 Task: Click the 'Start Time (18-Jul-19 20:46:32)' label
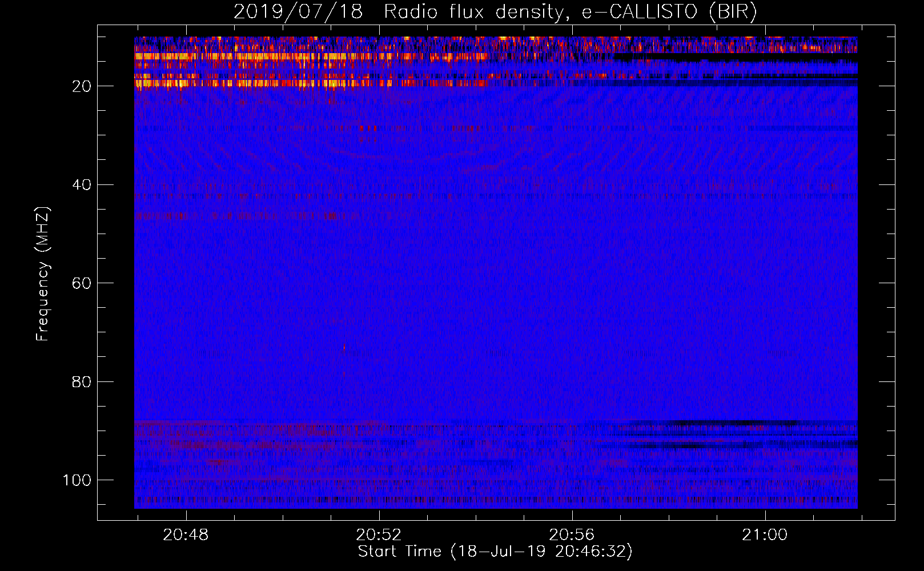tap(495, 552)
